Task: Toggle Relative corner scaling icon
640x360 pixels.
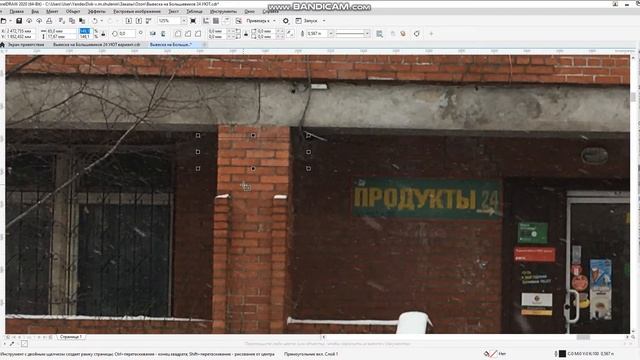Action: (290, 33)
